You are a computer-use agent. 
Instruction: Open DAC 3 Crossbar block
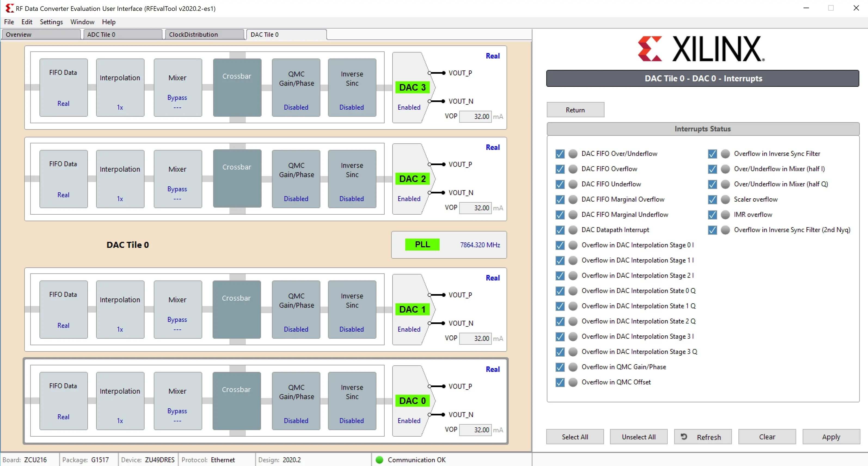pyautogui.click(x=237, y=87)
